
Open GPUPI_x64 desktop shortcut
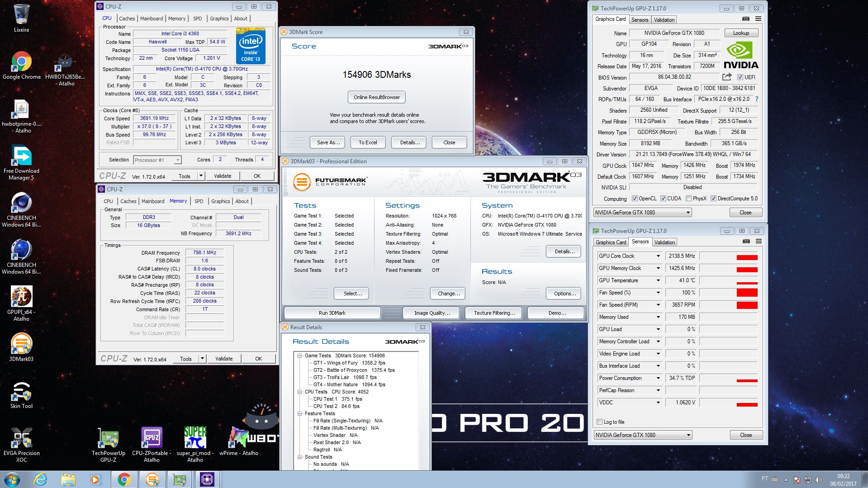21,304
